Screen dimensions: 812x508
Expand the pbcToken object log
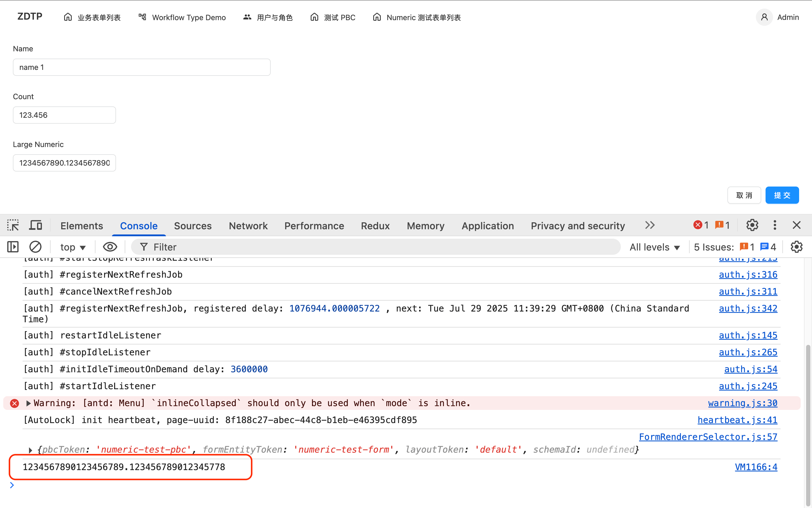[31, 450]
